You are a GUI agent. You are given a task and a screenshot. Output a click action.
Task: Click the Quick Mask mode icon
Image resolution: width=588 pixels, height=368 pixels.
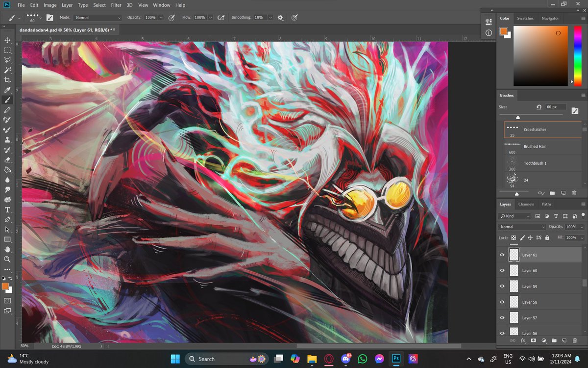point(7,300)
